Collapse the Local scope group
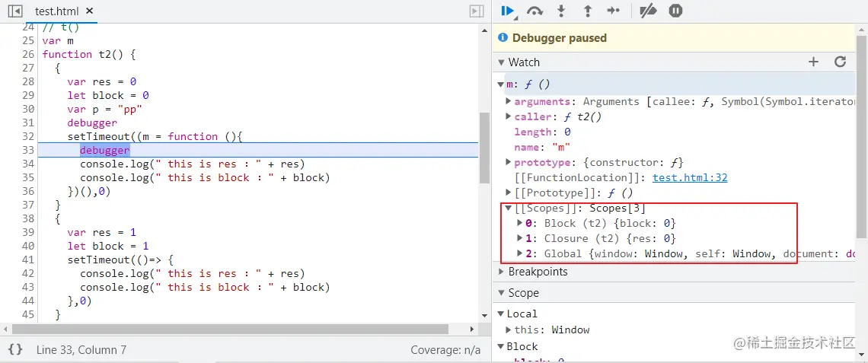The width and height of the screenshot is (868, 363). tap(501, 314)
